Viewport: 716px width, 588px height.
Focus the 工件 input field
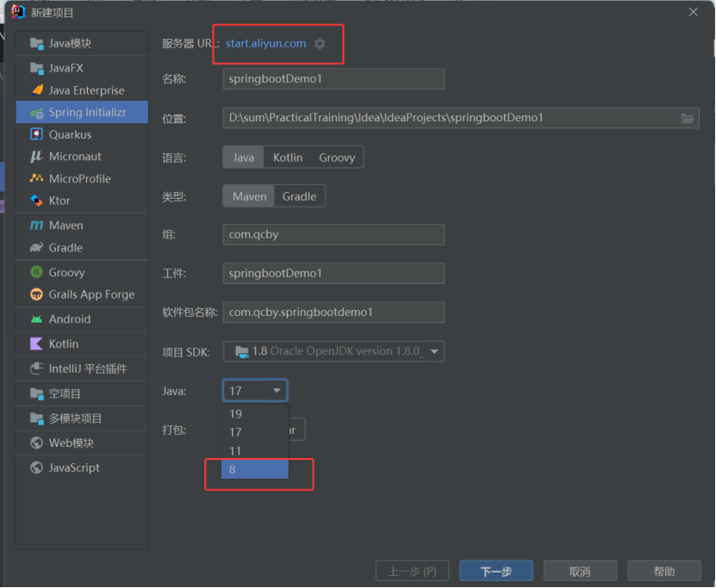(333, 273)
